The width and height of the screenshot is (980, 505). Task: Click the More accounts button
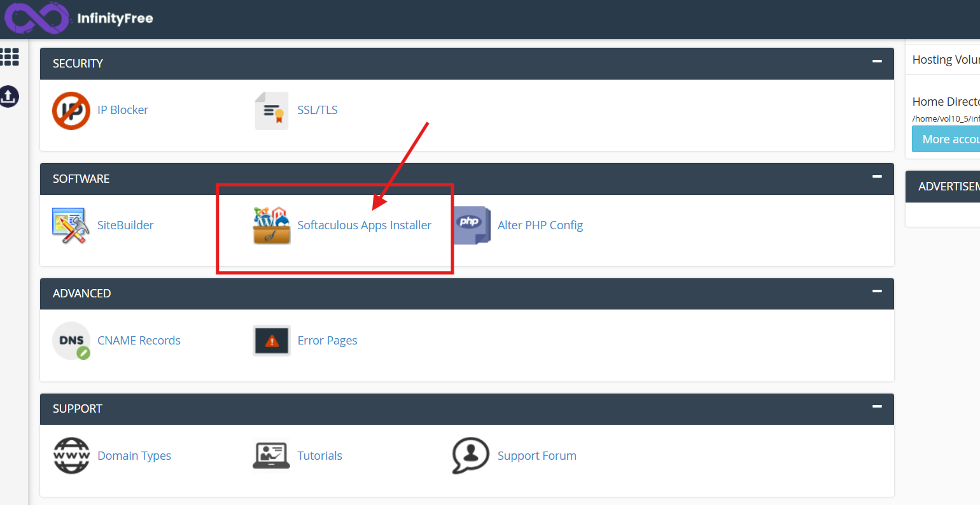[946, 139]
